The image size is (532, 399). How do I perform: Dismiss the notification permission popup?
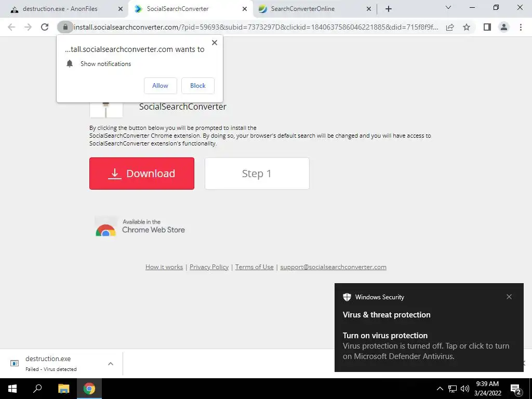[x=215, y=43]
